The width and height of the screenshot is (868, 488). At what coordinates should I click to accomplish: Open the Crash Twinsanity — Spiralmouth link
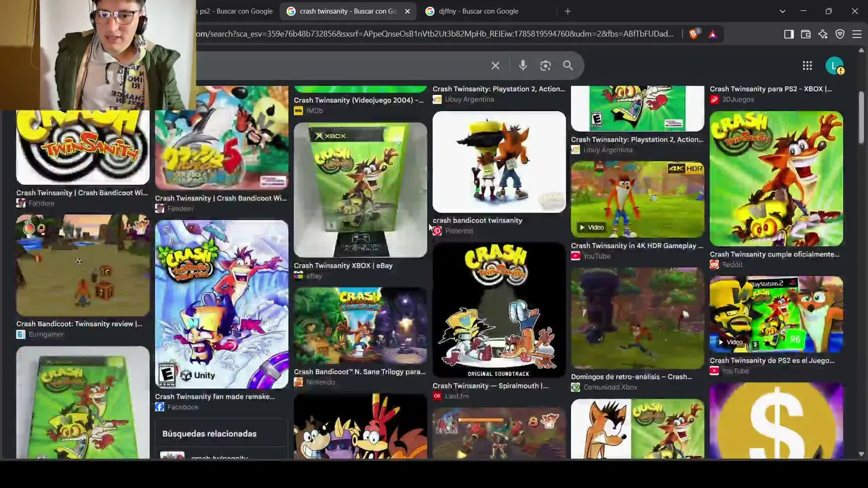tap(490, 386)
